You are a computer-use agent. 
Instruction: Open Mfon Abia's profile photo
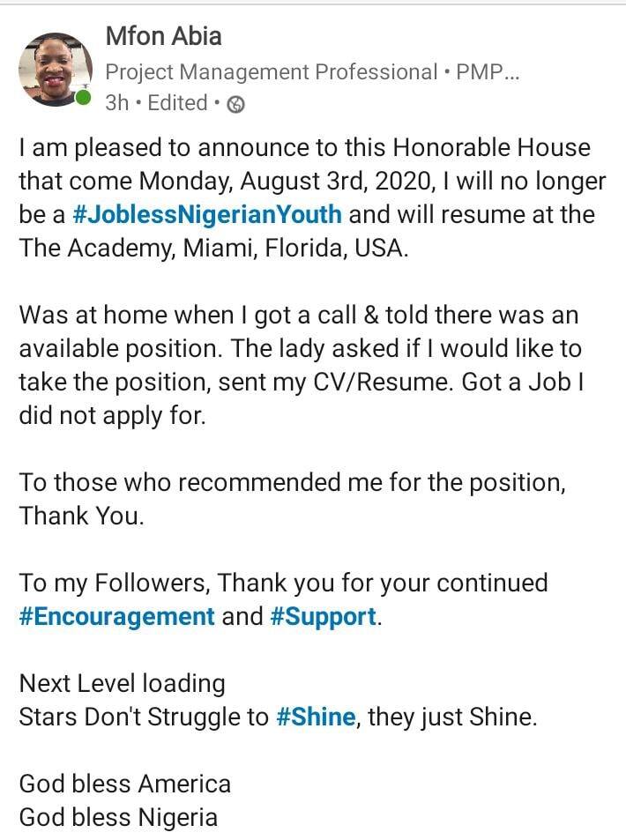click(x=56, y=69)
